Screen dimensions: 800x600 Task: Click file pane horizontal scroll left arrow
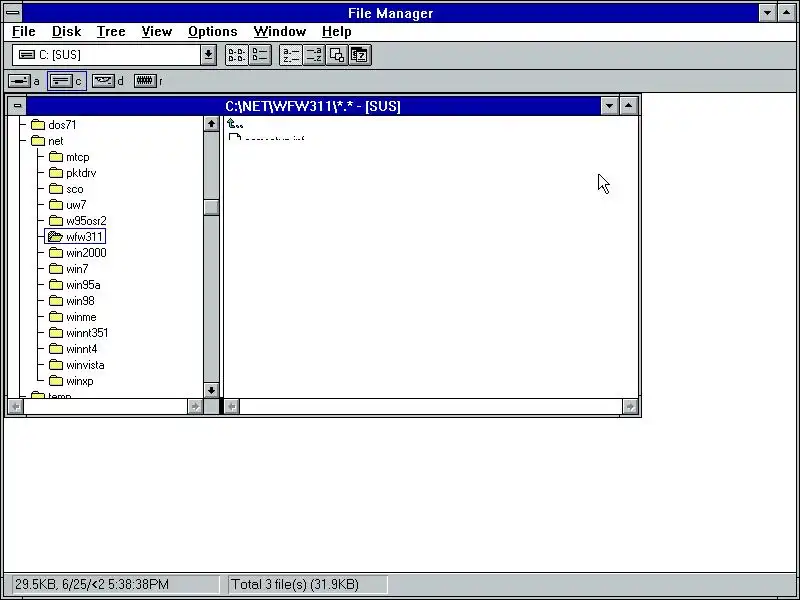click(x=232, y=407)
